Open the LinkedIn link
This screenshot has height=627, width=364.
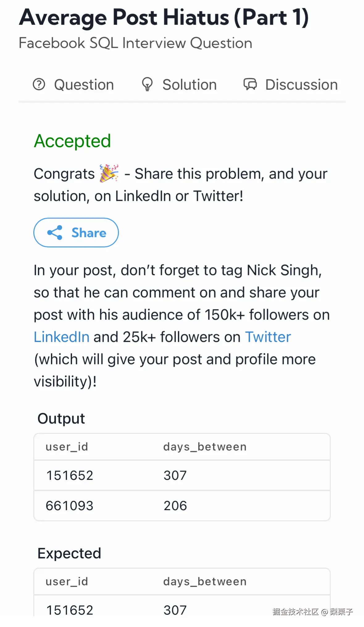tap(61, 337)
